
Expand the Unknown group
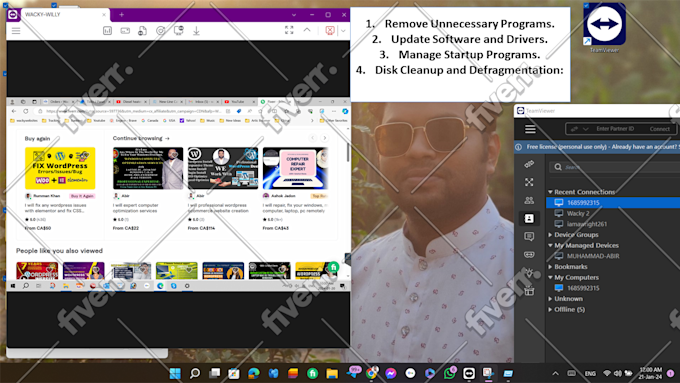[550, 299]
